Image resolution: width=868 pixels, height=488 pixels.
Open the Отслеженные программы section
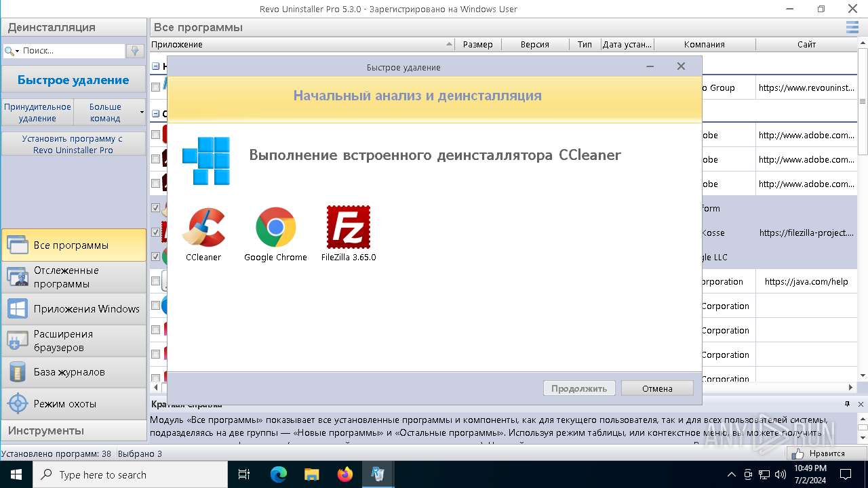(73, 277)
